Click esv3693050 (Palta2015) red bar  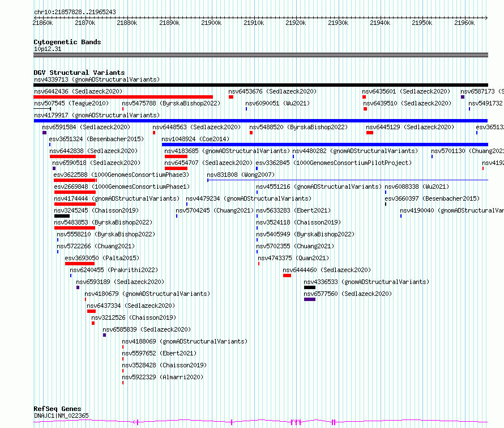pyautogui.click(x=80, y=264)
